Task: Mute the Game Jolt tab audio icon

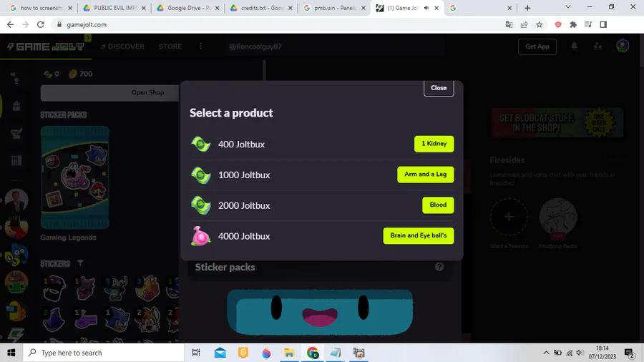Action: 426,8
